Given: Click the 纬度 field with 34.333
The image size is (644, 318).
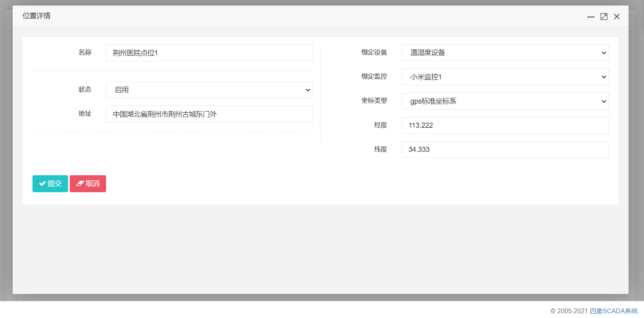Looking at the screenshot, I should point(505,150).
